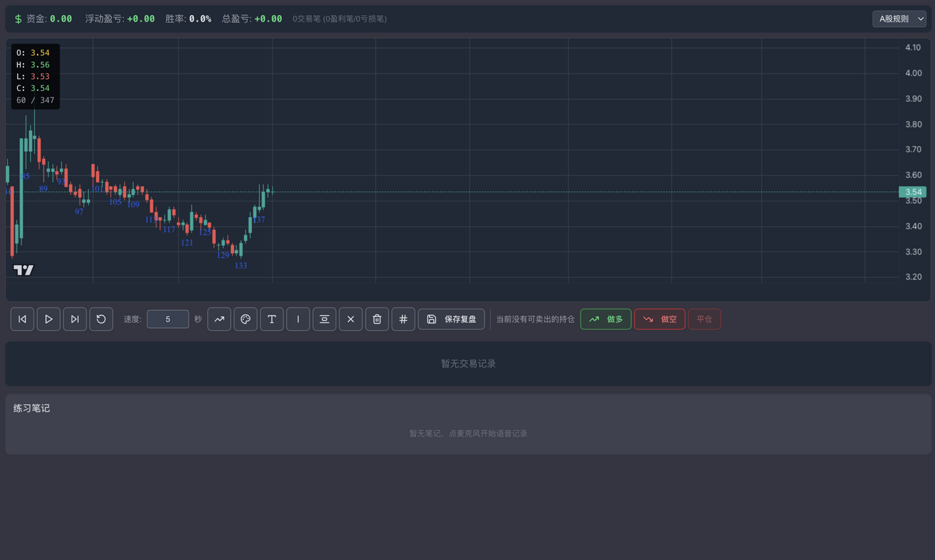Go short with the 做空 button
The width and height of the screenshot is (935, 560).
point(660,319)
